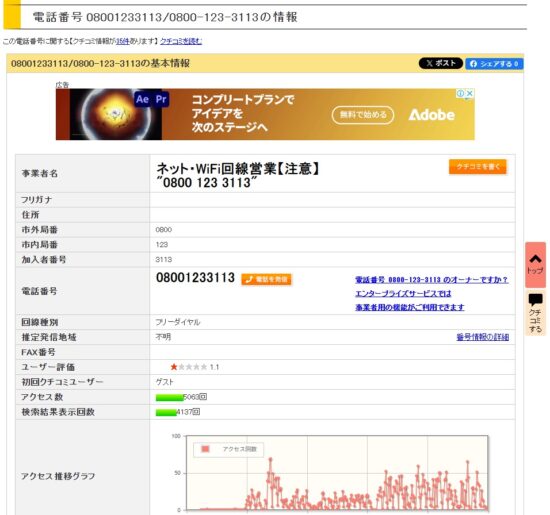This screenshot has height=515, width=550.
Task: Click the X Post share button
Action: coord(441,63)
